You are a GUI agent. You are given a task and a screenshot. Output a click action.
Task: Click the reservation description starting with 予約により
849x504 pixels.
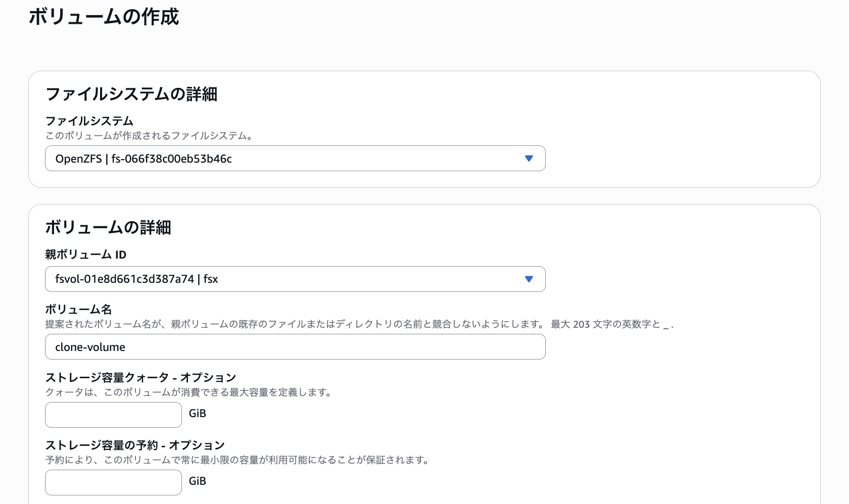tap(237, 460)
